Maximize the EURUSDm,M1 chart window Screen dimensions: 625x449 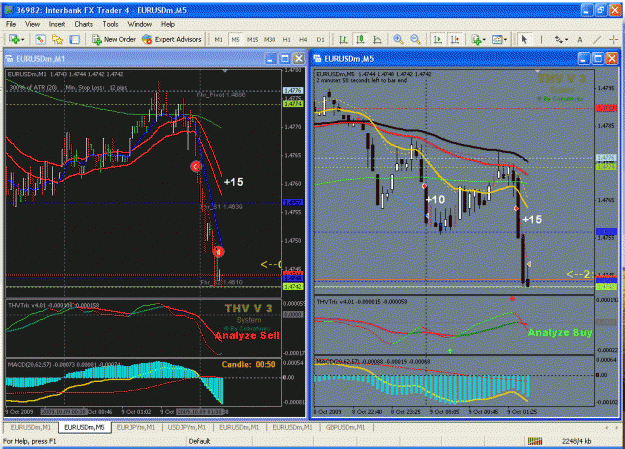pyautogui.click(x=285, y=59)
